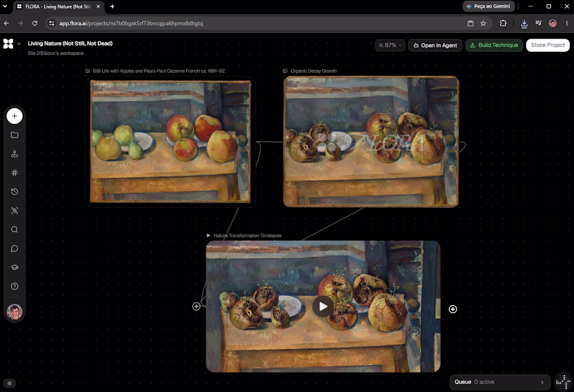
Task: Click the address bar URL field
Action: (256, 23)
